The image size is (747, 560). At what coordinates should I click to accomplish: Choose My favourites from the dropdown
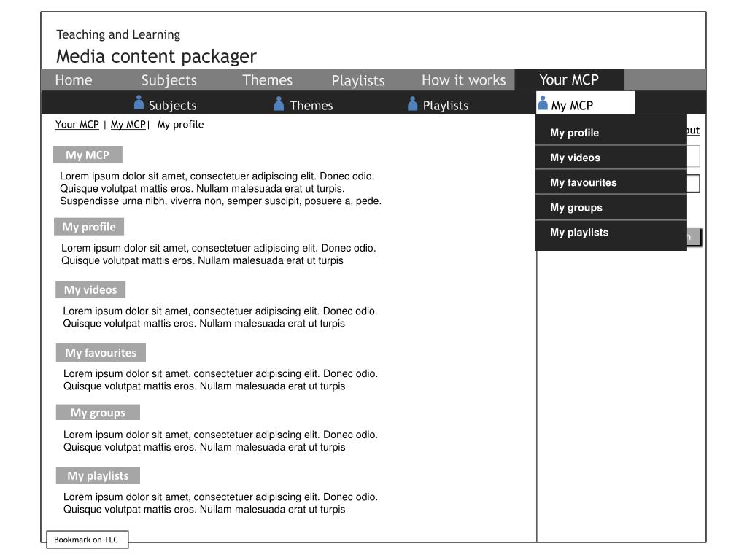(x=611, y=182)
